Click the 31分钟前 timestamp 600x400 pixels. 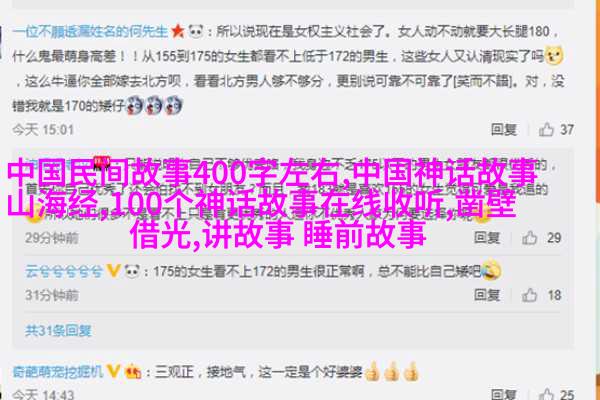click(x=52, y=295)
